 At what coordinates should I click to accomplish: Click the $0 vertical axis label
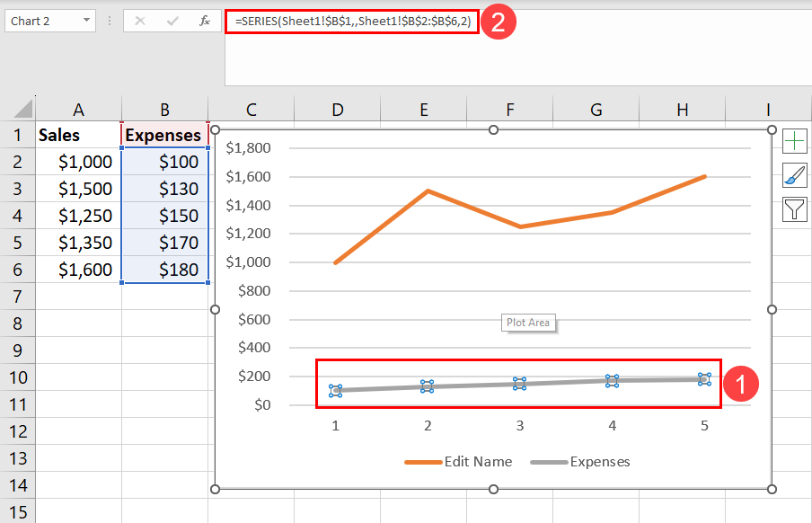click(x=262, y=404)
